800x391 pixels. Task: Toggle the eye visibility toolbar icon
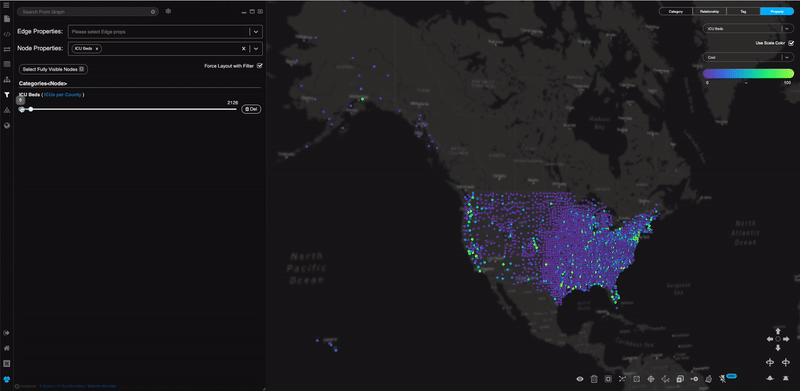[580, 379]
